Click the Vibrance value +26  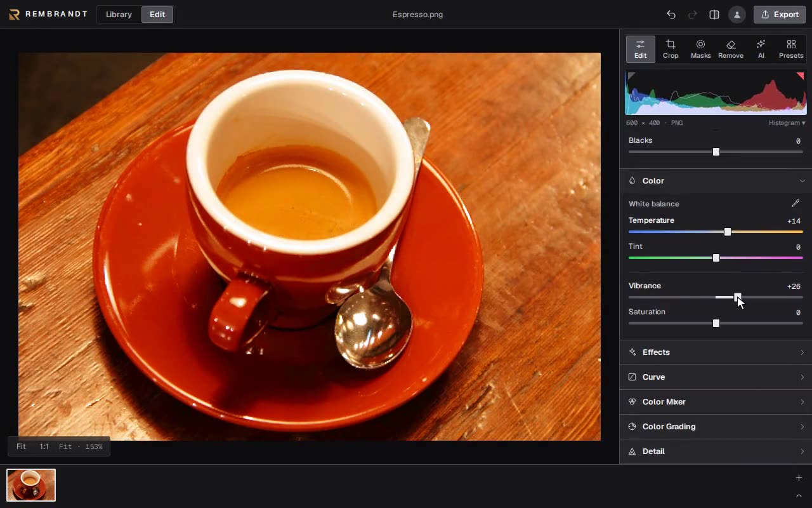(794, 286)
